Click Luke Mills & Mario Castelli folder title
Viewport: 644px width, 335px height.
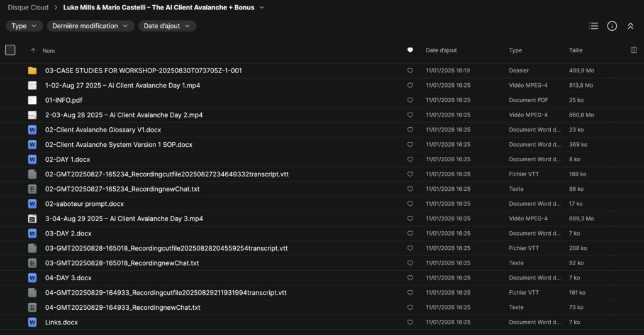tap(158, 8)
